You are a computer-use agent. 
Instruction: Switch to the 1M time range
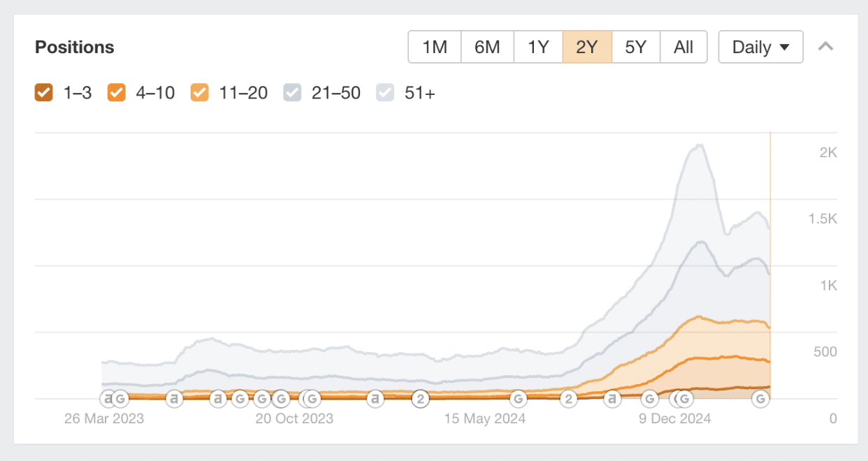(435, 47)
